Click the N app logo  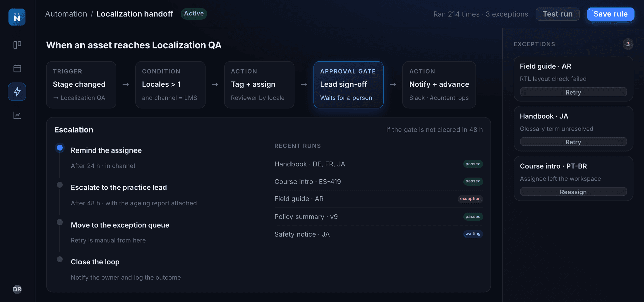point(17,17)
